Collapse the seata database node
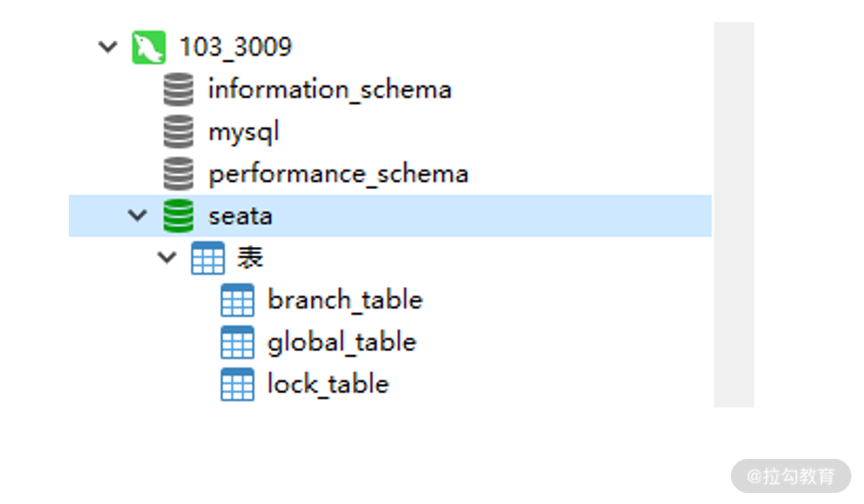 click(137, 215)
